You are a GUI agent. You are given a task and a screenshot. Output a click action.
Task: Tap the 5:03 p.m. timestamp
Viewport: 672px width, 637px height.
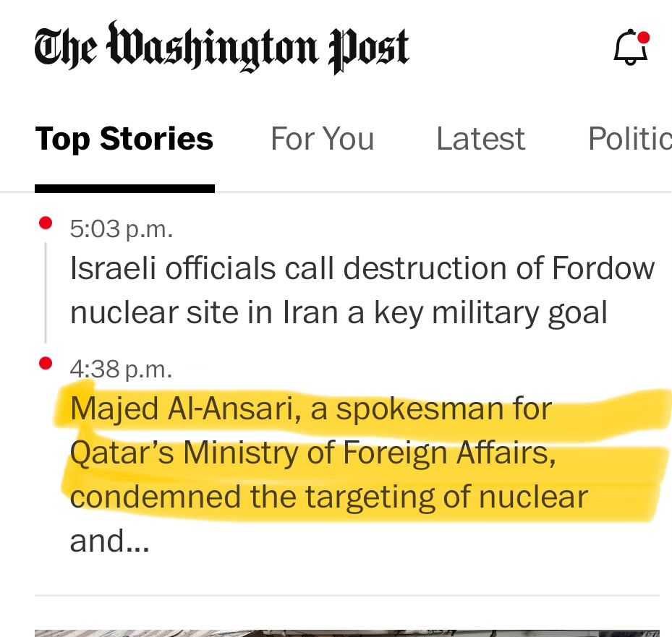pyautogui.click(x=121, y=228)
